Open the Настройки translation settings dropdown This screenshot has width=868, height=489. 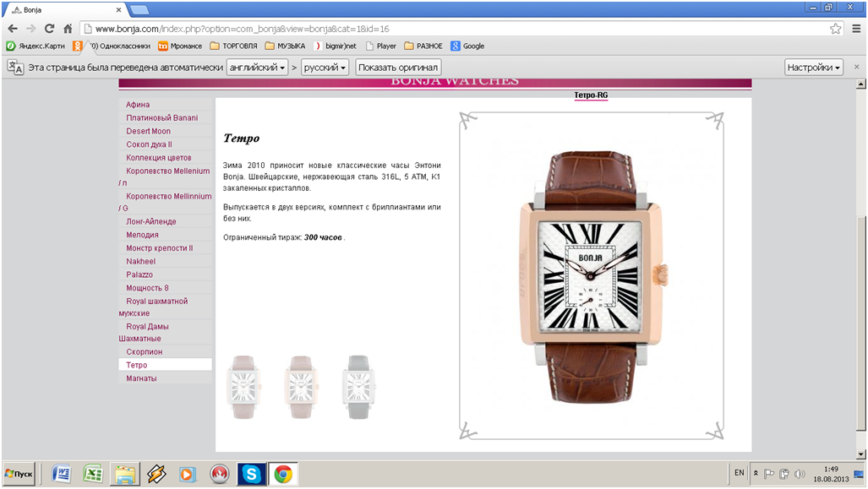coord(814,68)
